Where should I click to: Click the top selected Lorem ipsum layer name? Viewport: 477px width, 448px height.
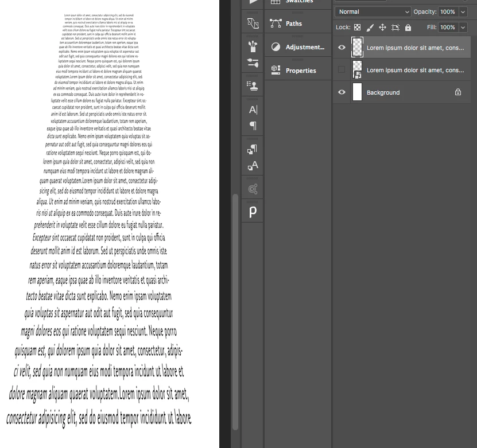(x=415, y=48)
